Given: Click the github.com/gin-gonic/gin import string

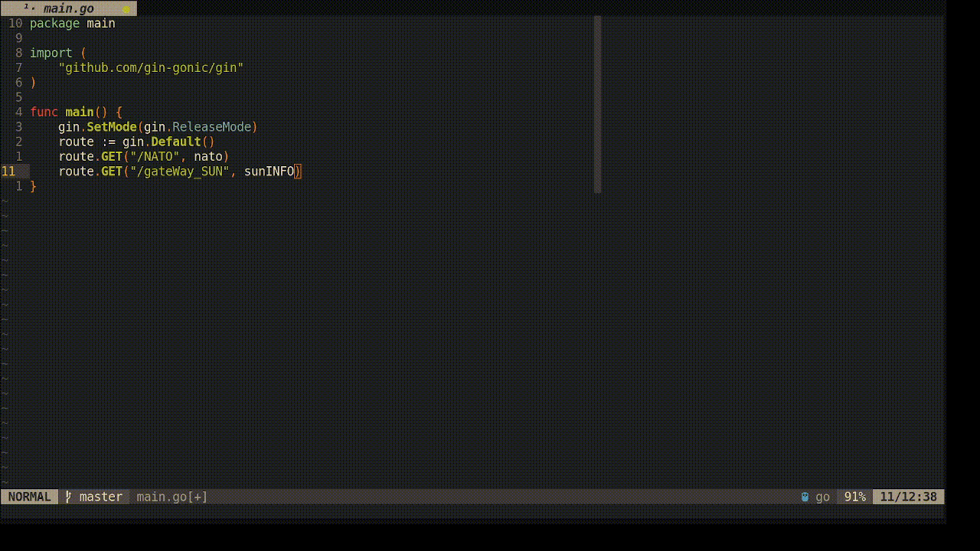Looking at the screenshot, I should (x=151, y=67).
